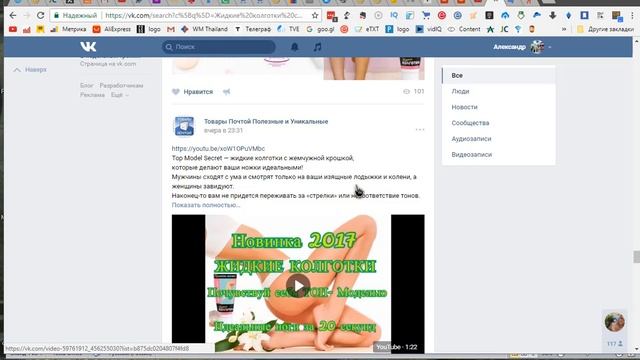The image size is (640, 360).
Task: Open the youtu.be link in post
Action: point(218,149)
